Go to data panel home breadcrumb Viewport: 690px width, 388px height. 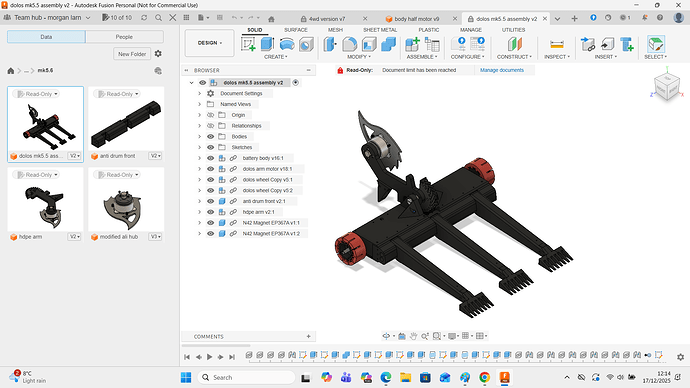11,71
